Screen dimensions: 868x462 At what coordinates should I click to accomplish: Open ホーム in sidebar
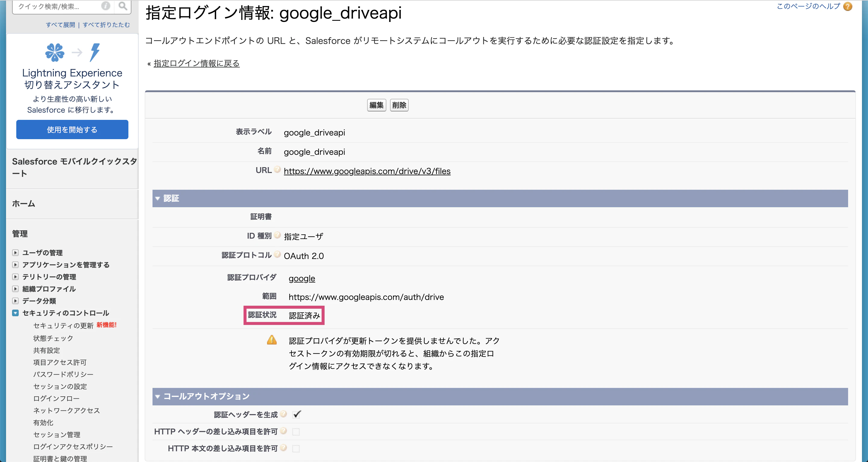pyautogui.click(x=24, y=203)
